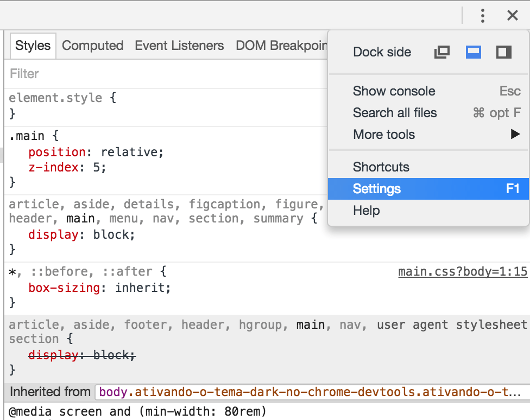The height and width of the screenshot is (420, 530).
Task: Choose Show console menu item
Action: 428,91
